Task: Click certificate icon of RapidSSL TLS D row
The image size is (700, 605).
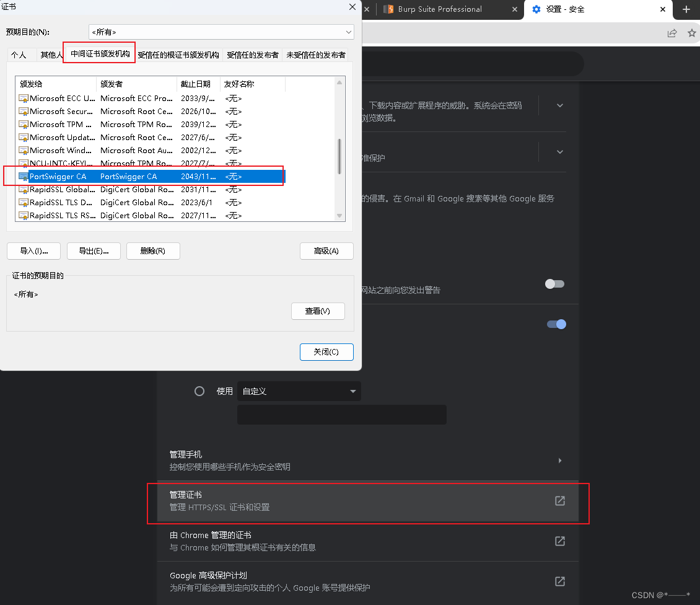Action: coord(23,203)
